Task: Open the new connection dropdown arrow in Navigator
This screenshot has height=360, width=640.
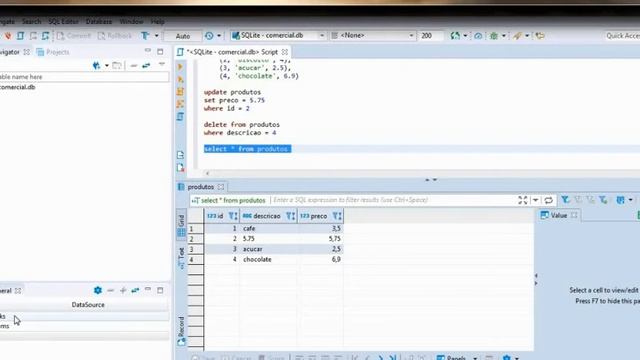Action: tap(107, 65)
